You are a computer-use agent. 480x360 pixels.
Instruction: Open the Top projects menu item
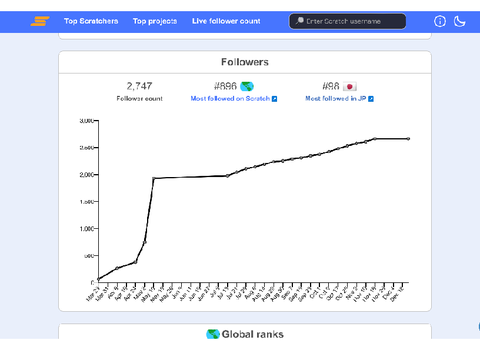pos(155,21)
